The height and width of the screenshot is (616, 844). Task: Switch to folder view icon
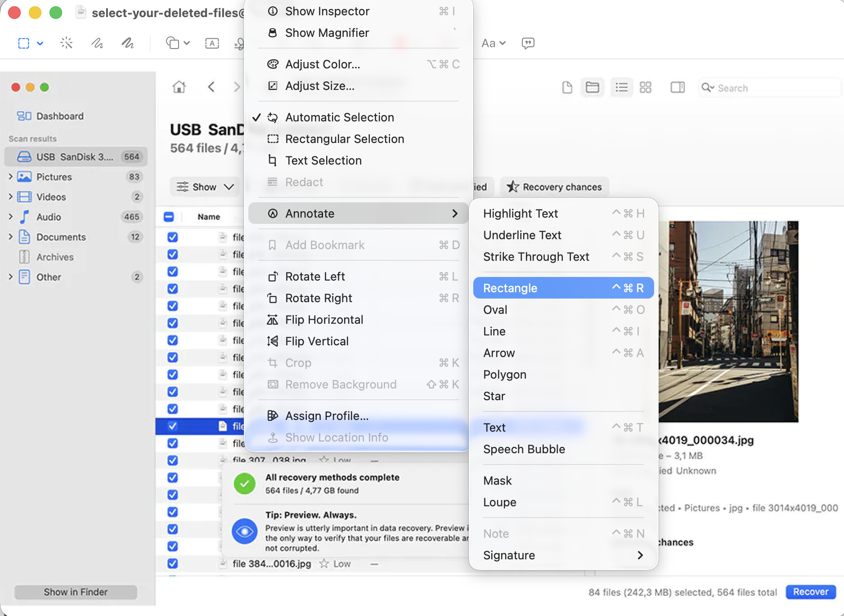click(x=593, y=87)
